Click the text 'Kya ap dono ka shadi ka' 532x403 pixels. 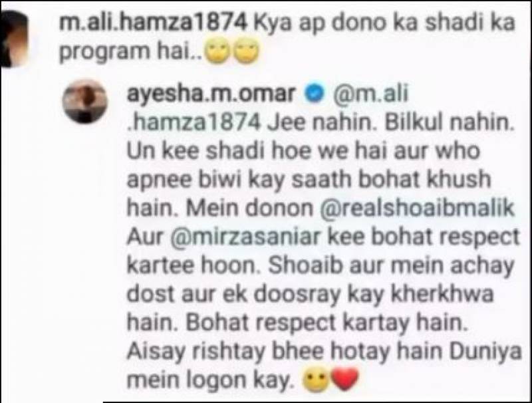coord(384,23)
